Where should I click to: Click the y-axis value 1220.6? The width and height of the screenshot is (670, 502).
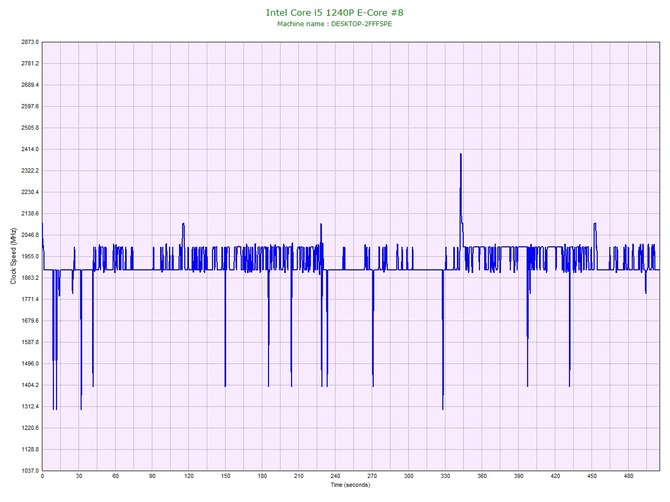(30, 428)
